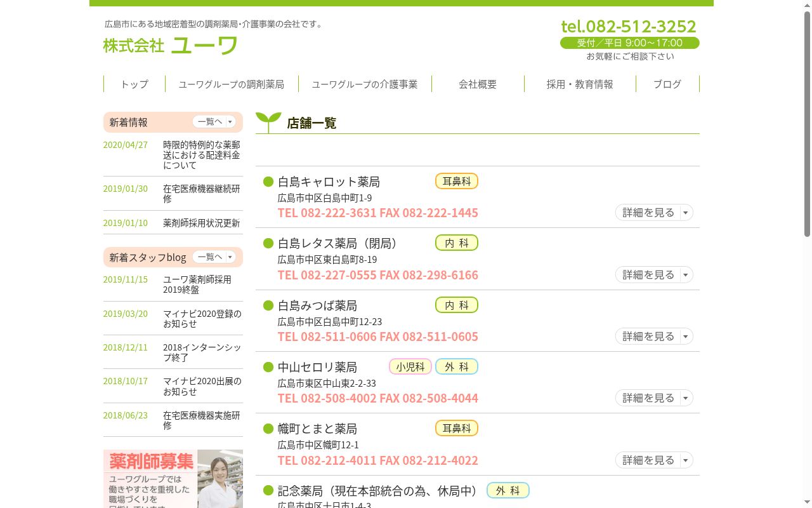Click 詳細を見る for 幟町とまと薬局
The width and height of the screenshot is (812, 508).
654,460
